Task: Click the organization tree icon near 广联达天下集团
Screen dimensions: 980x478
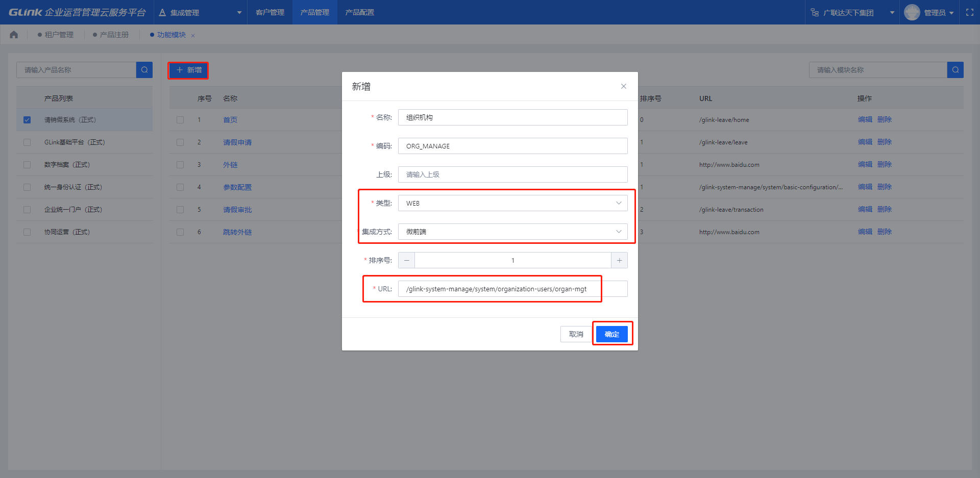Action: tap(815, 12)
